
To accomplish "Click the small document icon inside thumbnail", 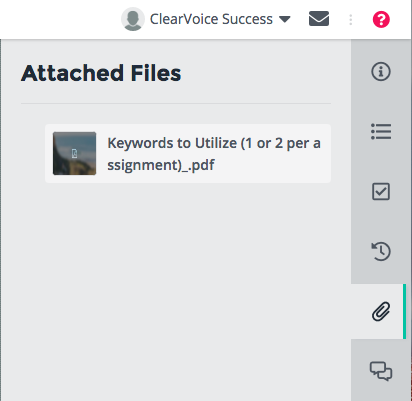I will coord(74,154).
